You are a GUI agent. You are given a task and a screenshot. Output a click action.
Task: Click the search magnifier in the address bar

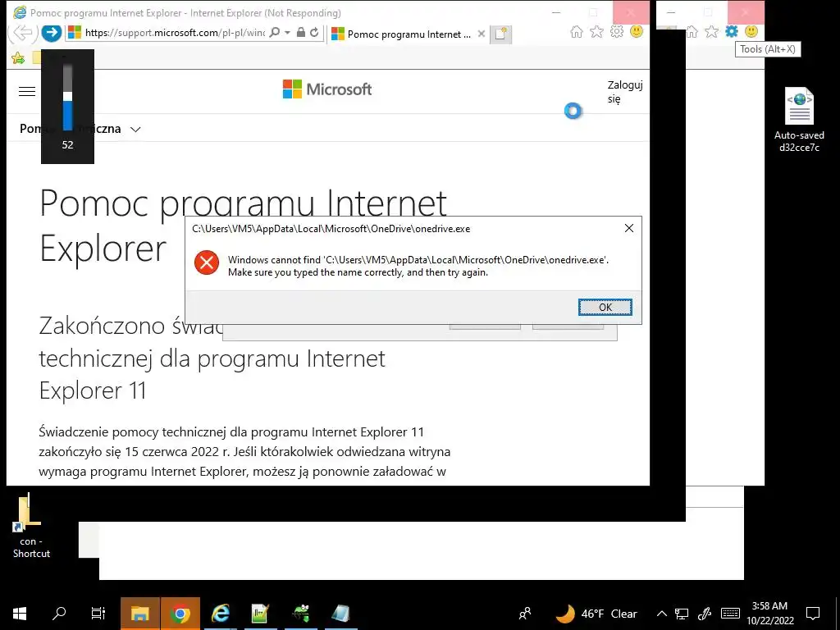[274, 33]
